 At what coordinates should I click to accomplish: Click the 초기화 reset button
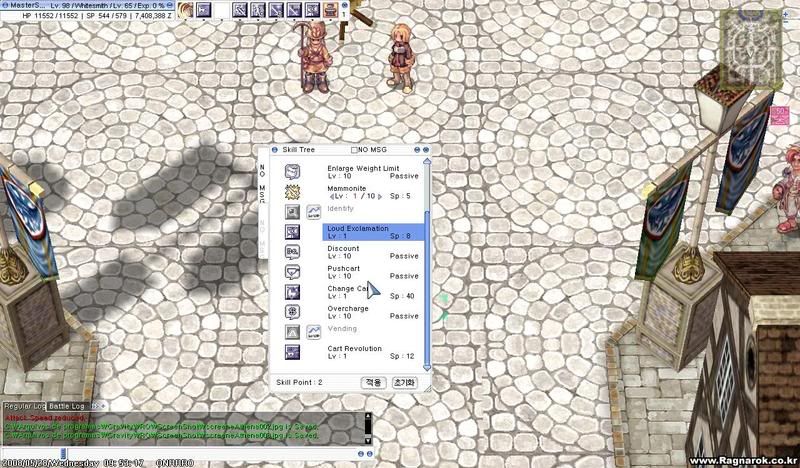(405, 382)
